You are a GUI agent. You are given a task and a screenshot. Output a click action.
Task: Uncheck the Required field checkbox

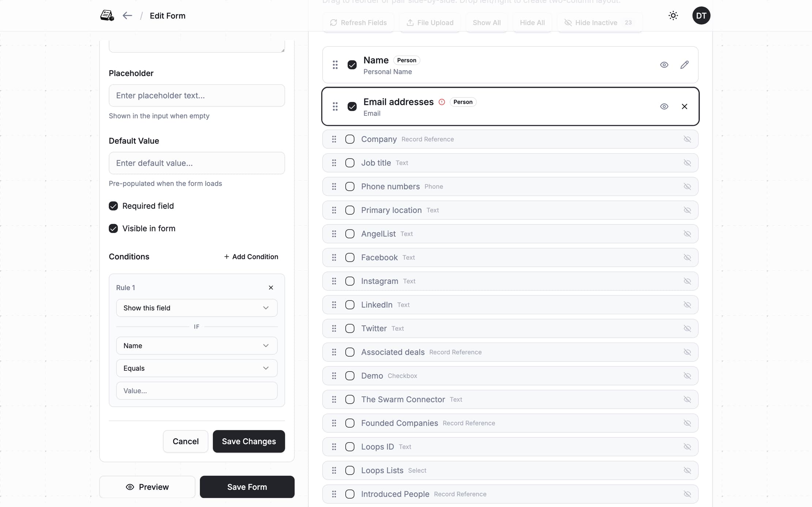[x=113, y=206]
